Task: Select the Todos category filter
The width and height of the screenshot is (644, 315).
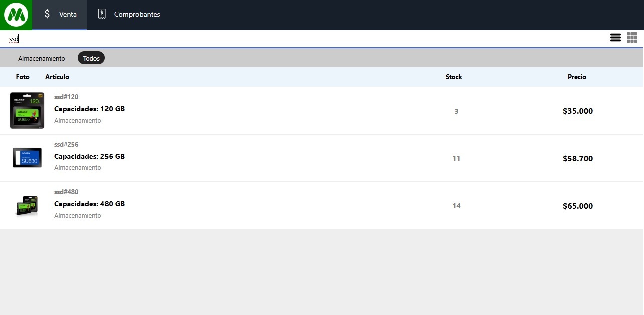Action: pyautogui.click(x=91, y=58)
